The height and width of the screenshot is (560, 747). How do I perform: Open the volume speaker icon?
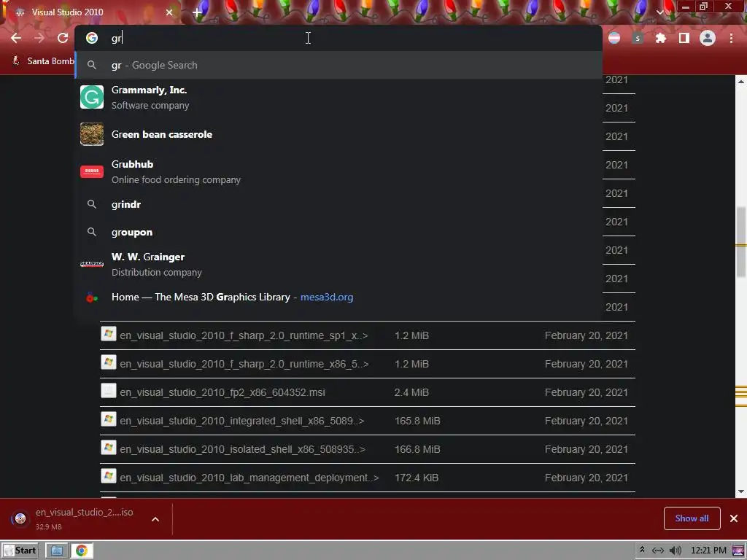point(676,551)
